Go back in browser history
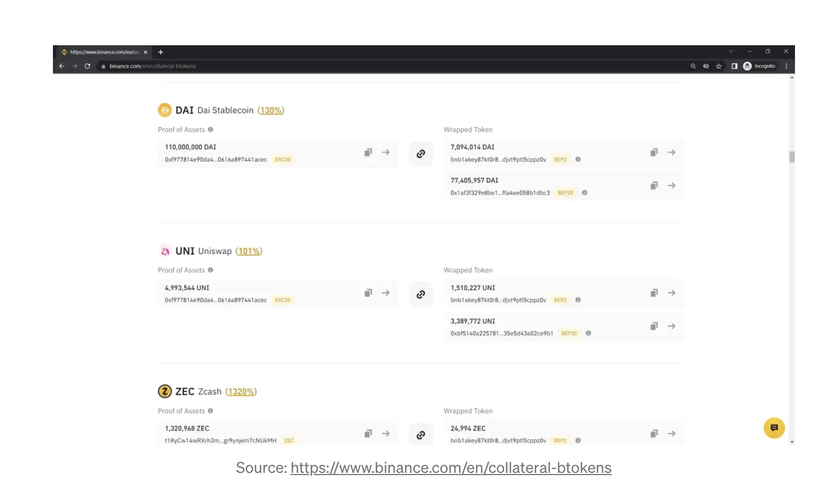837x504 pixels. (62, 67)
